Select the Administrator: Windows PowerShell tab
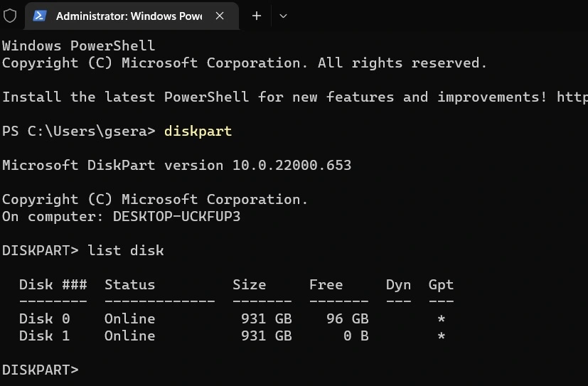The height and width of the screenshot is (386, 588). pyautogui.click(x=128, y=16)
